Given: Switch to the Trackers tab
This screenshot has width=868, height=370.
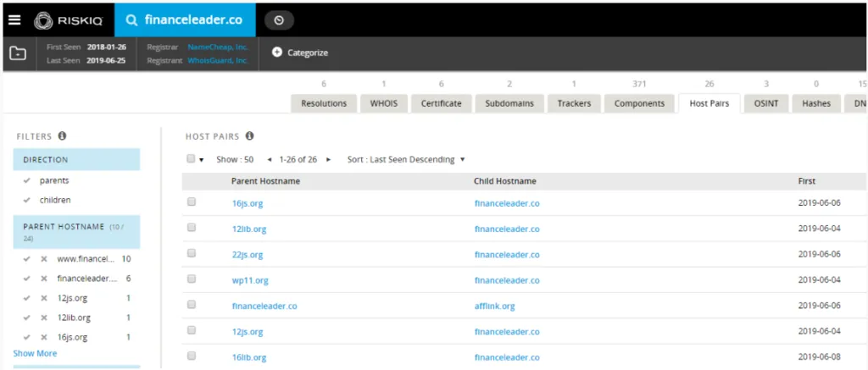Looking at the screenshot, I should point(574,103).
